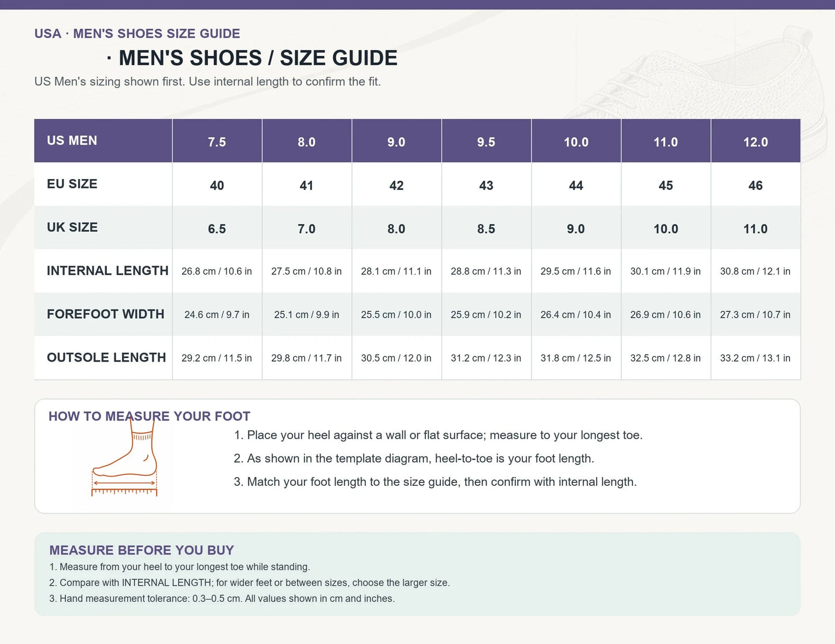Image resolution: width=835 pixels, height=644 pixels.
Task: Select the US MEN 12.0 column header
Action: 755,142
